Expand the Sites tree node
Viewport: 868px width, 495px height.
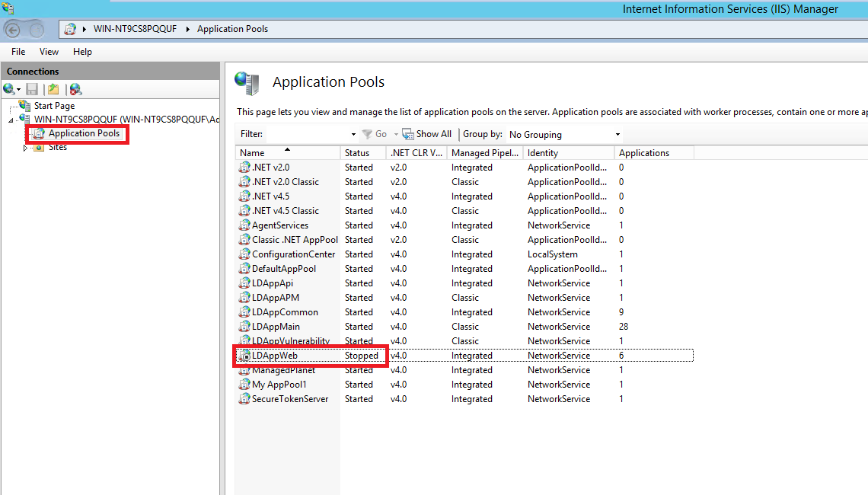pyautogui.click(x=25, y=148)
